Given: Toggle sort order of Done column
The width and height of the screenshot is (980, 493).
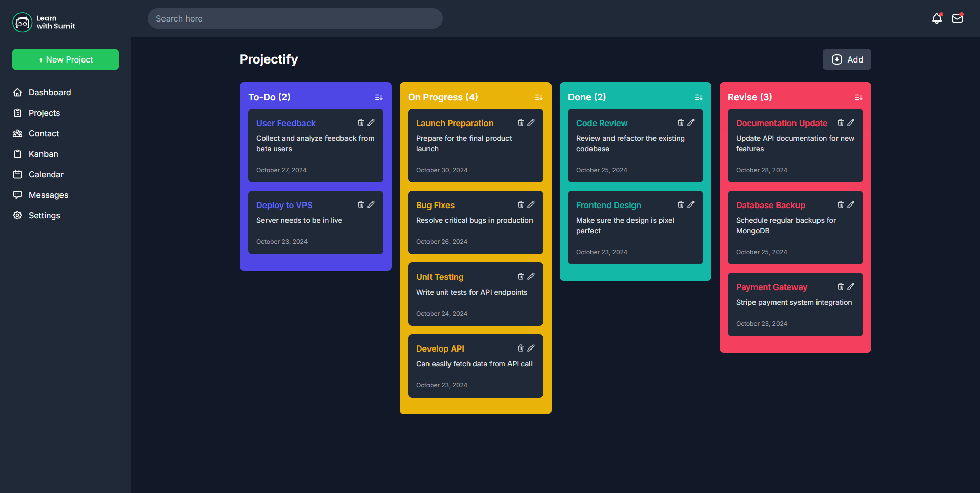Looking at the screenshot, I should pos(699,97).
